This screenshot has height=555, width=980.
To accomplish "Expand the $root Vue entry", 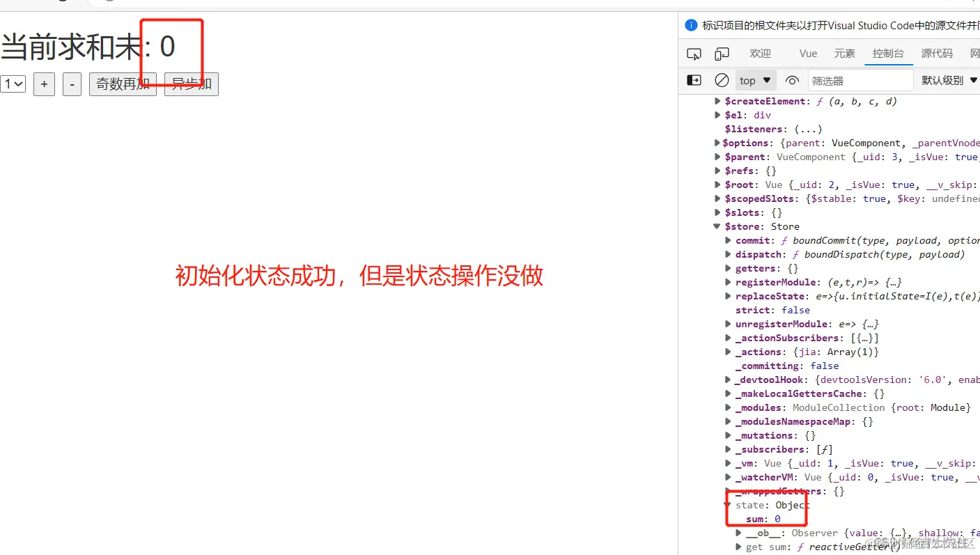I will [718, 185].
